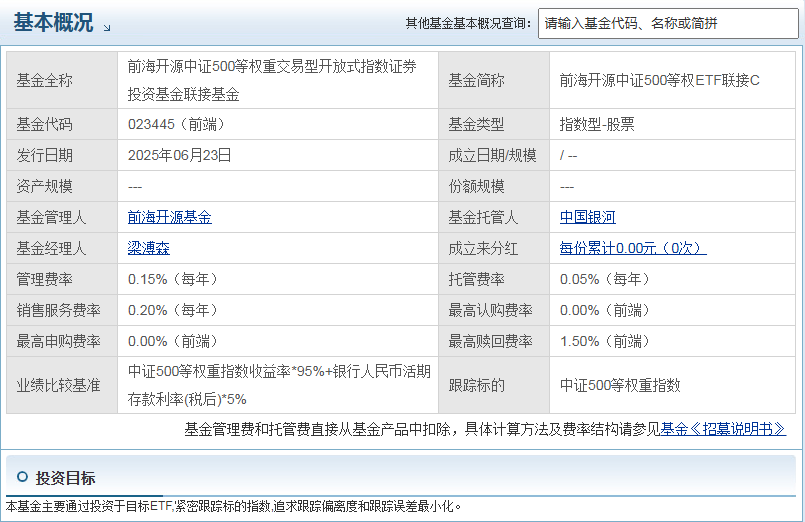The width and height of the screenshot is (805, 522).
Task: Click the 销售服务费率 label cell
Action: (62, 310)
